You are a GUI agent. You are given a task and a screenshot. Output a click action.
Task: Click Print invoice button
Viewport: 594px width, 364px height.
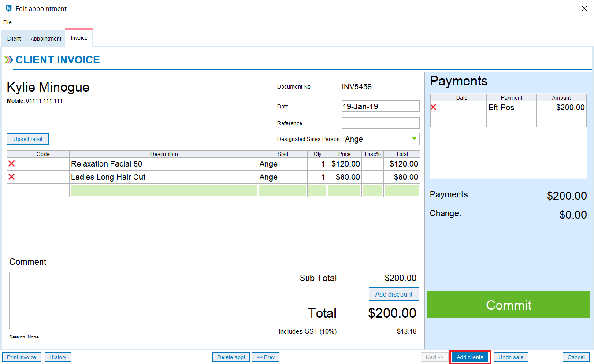pyautogui.click(x=22, y=357)
